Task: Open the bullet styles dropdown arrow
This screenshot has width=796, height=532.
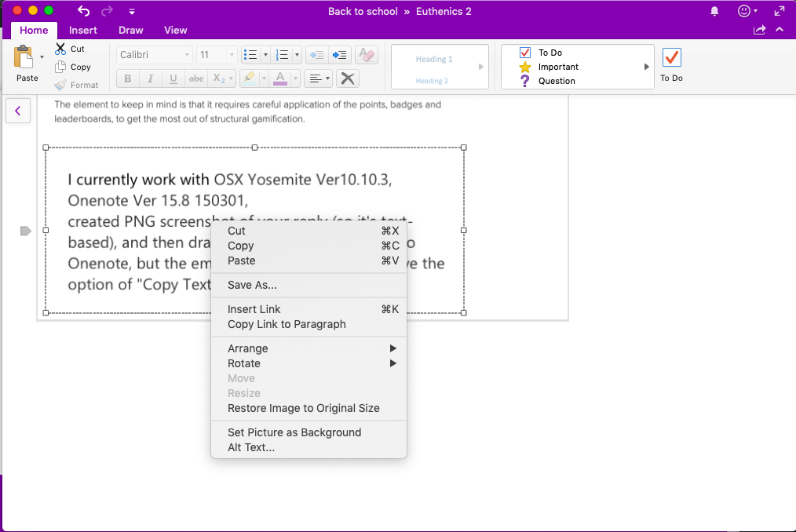Action: tap(265, 55)
